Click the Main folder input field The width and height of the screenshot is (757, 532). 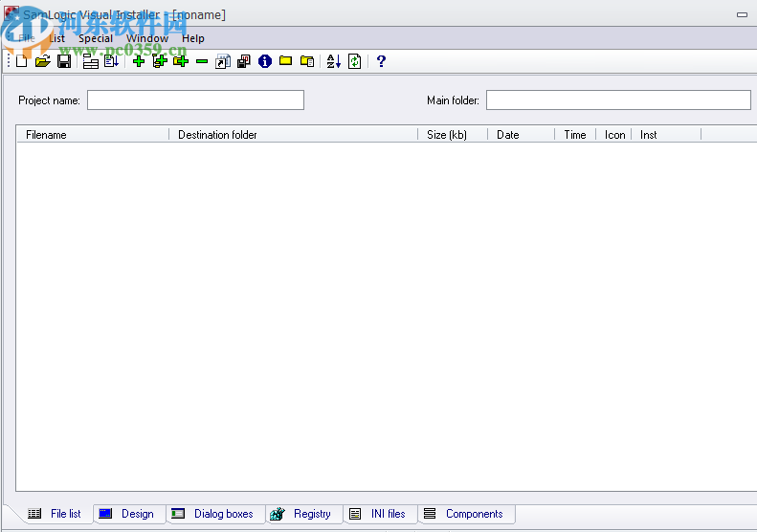point(618,100)
